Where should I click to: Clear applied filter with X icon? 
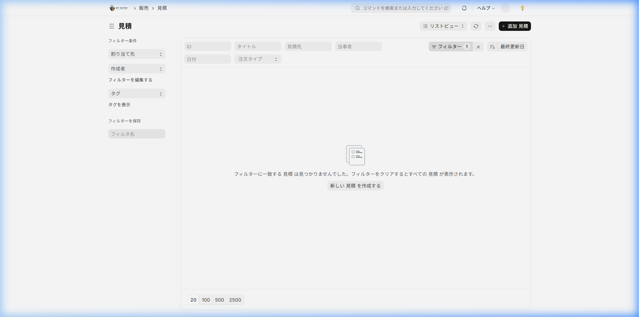(x=478, y=47)
